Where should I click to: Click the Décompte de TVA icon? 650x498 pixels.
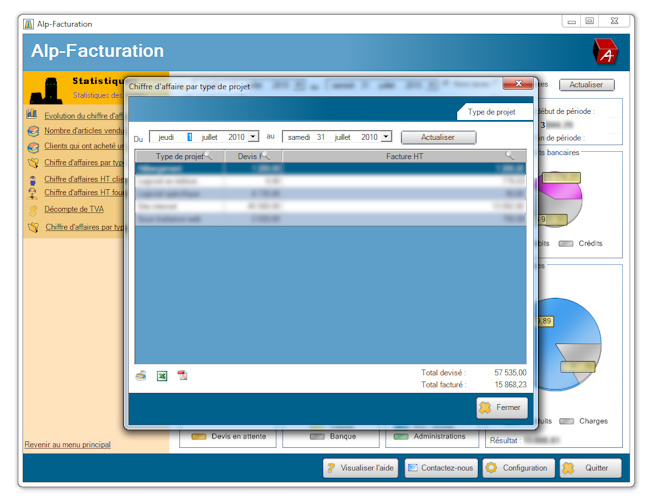pyautogui.click(x=32, y=209)
